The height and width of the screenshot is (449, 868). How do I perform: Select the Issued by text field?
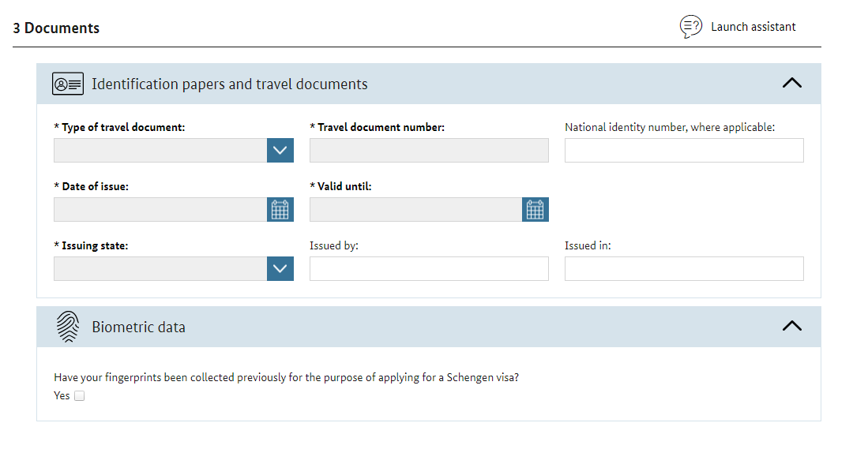(429, 269)
